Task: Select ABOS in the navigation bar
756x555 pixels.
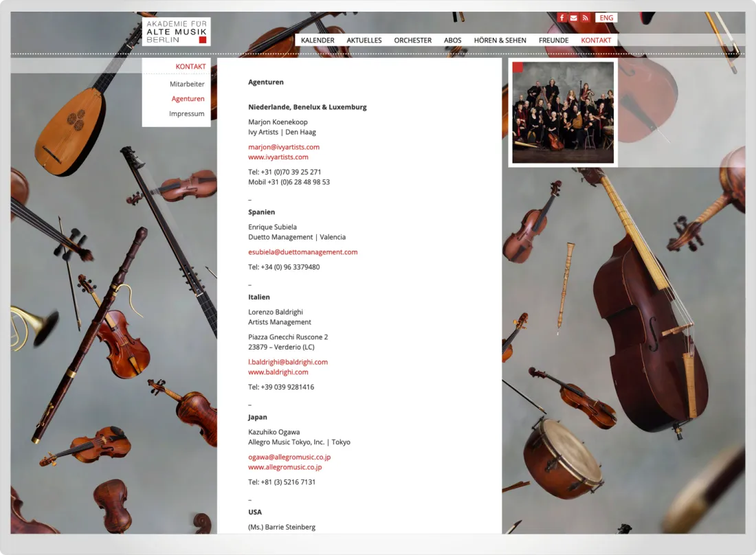Action: [x=453, y=41]
